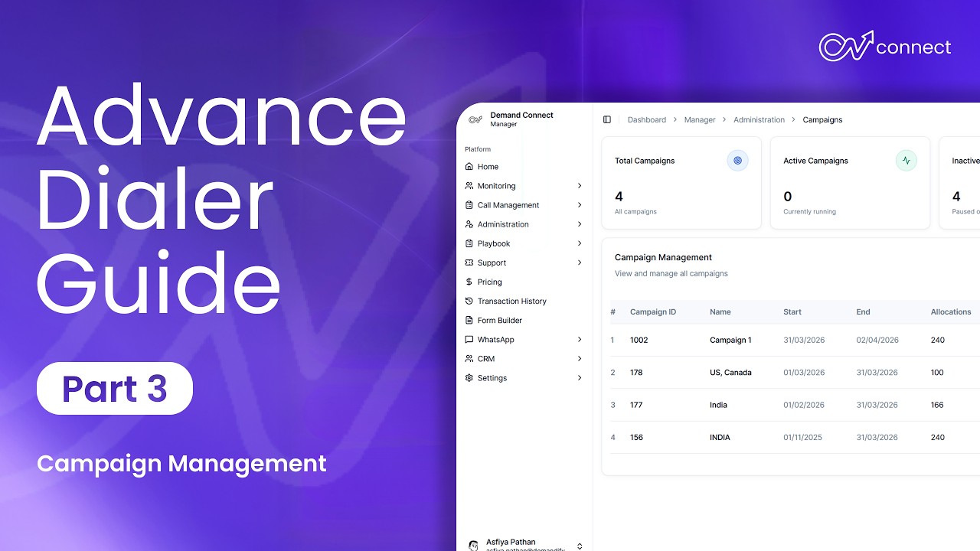Click the Call Management clipboard icon

pyautogui.click(x=469, y=205)
